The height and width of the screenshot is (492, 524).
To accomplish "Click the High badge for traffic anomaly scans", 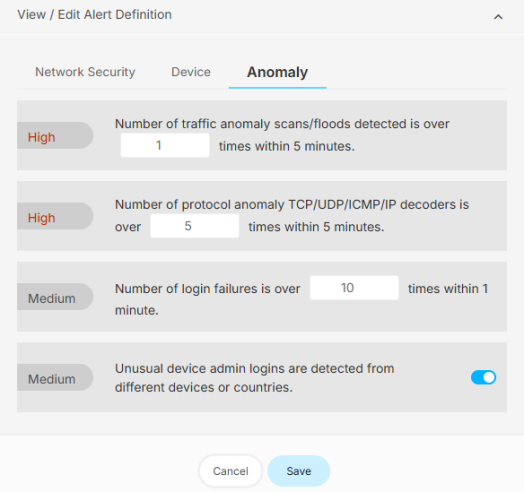I will coord(55,136).
